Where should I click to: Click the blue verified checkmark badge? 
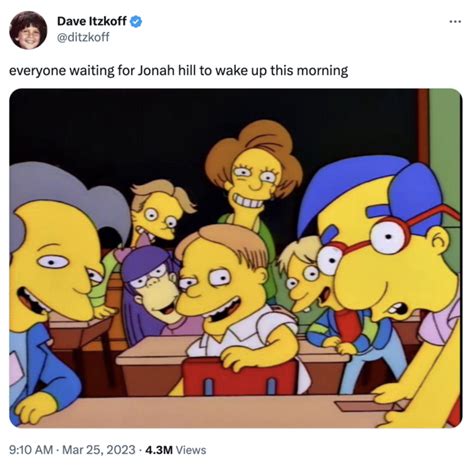pyautogui.click(x=136, y=22)
